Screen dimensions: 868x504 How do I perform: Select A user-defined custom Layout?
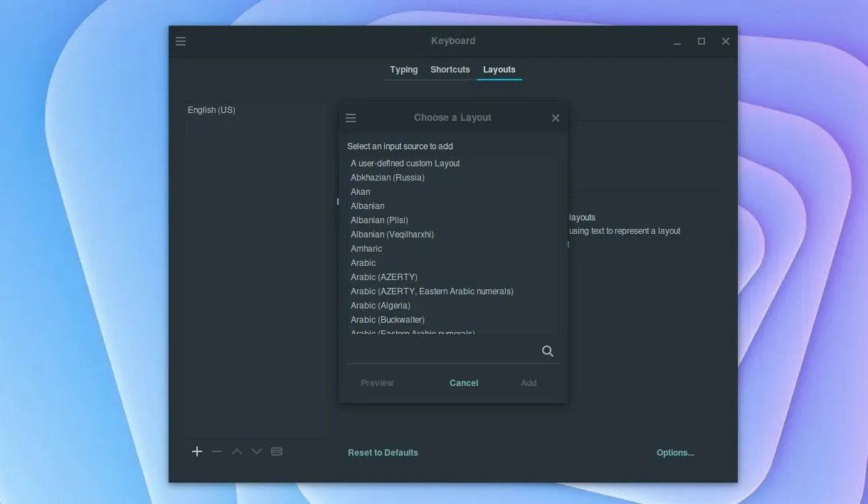point(405,163)
